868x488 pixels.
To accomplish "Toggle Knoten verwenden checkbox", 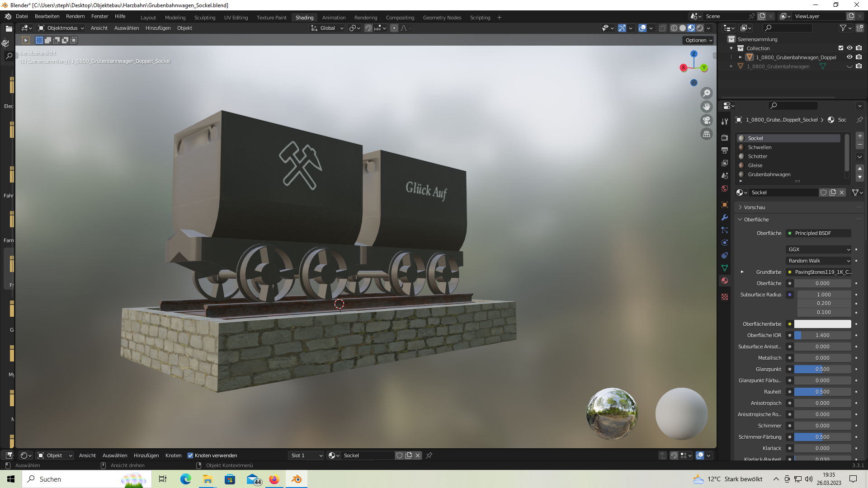I will pos(190,455).
